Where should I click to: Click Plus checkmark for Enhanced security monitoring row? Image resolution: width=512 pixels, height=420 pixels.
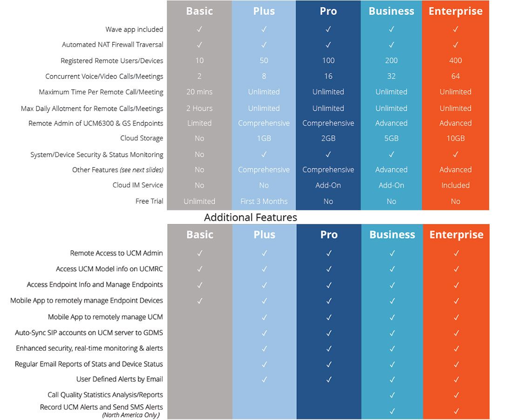click(x=264, y=348)
